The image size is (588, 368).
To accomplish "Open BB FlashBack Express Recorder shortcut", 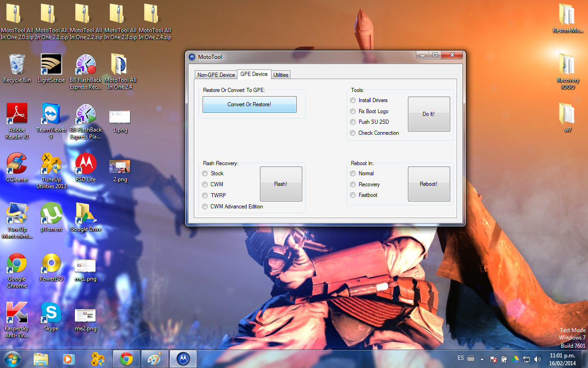I will coord(86,71).
